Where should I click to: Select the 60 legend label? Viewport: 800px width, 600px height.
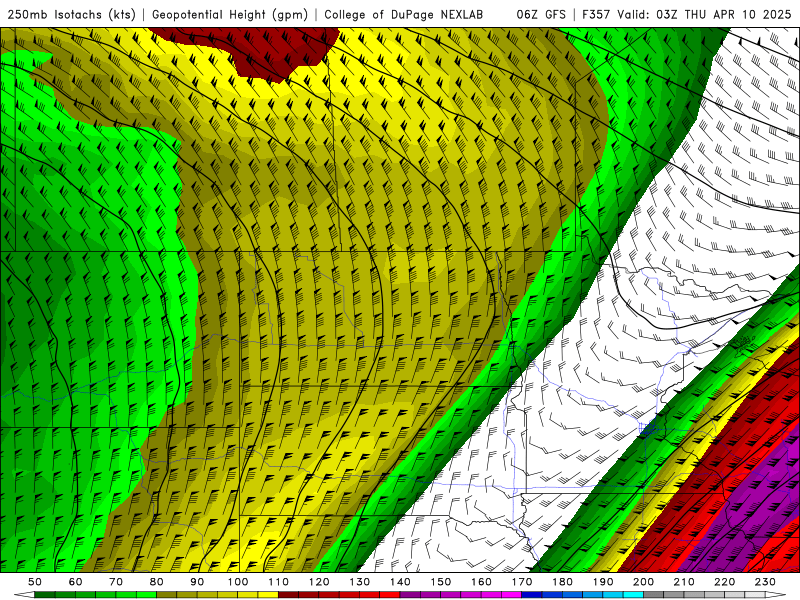pos(76,582)
